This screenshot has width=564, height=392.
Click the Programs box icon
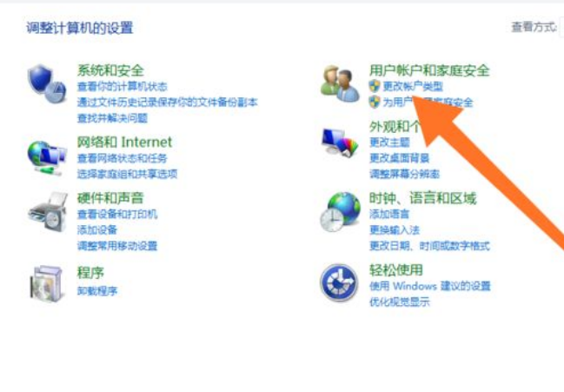point(46,283)
